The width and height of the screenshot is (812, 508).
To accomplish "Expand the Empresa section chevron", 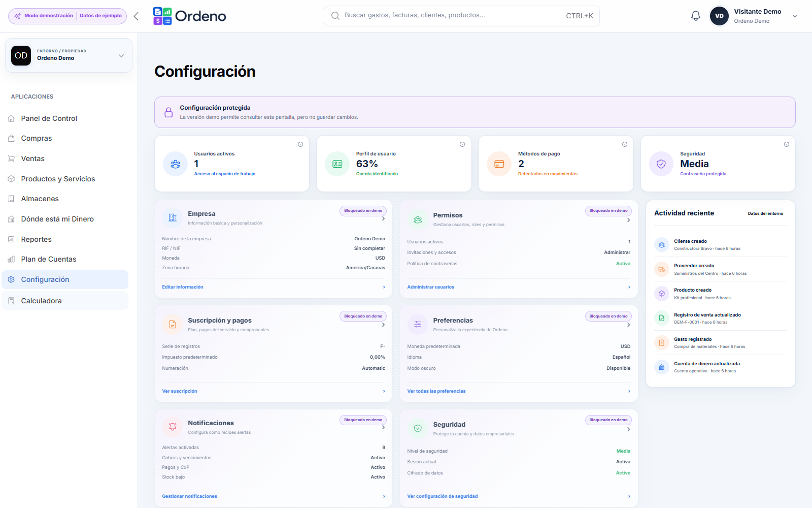I will (x=383, y=219).
